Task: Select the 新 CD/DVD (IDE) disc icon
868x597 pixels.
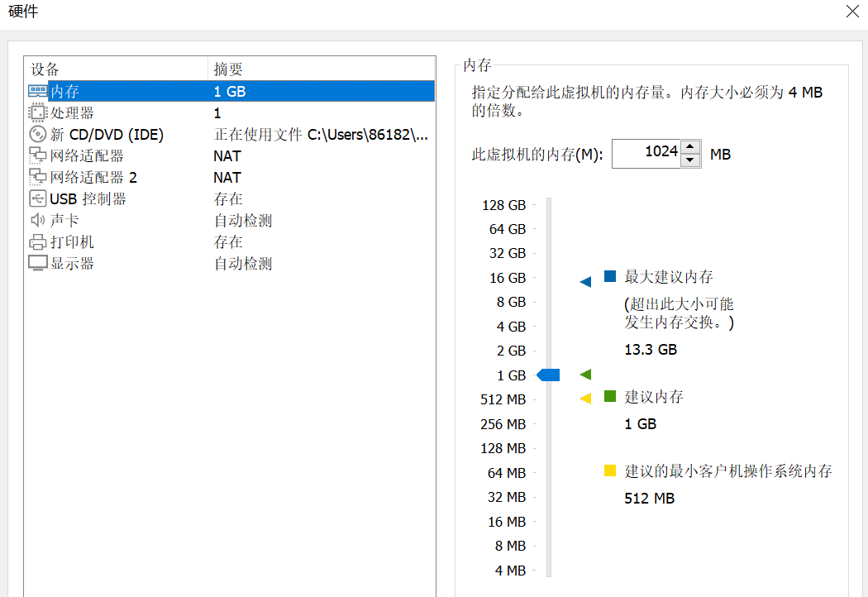Action: [x=38, y=135]
